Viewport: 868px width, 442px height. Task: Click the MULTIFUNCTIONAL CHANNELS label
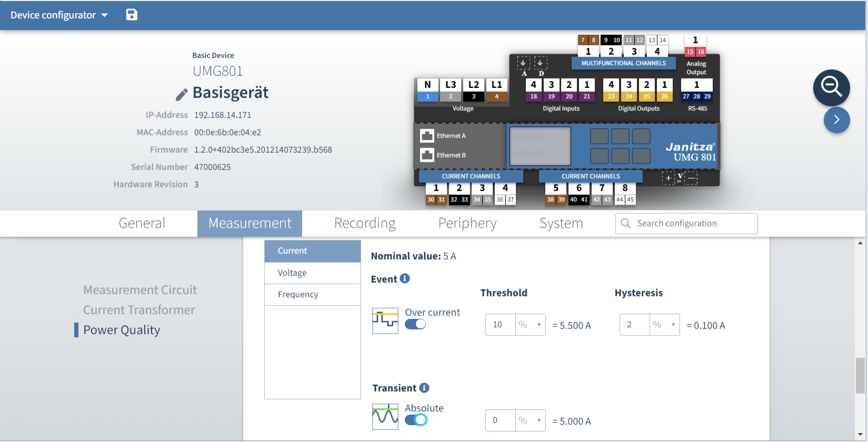click(624, 63)
